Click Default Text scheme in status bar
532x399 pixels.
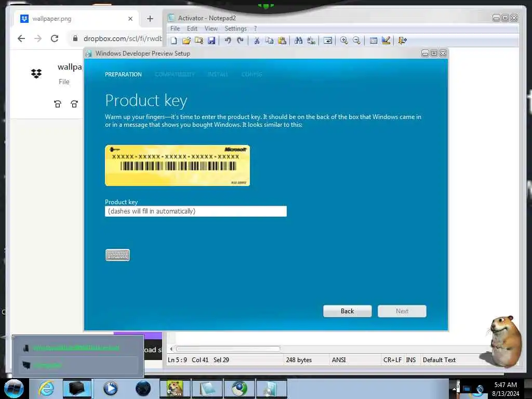[x=439, y=360]
